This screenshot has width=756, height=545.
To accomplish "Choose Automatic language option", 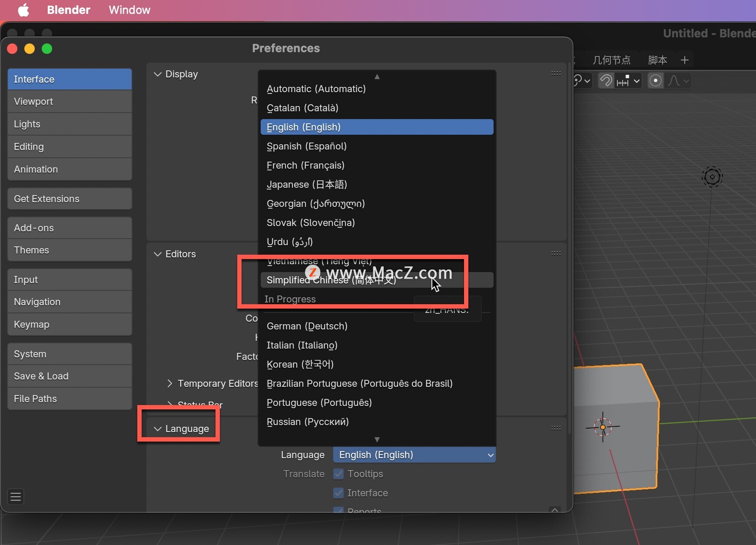I will pyautogui.click(x=377, y=89).
